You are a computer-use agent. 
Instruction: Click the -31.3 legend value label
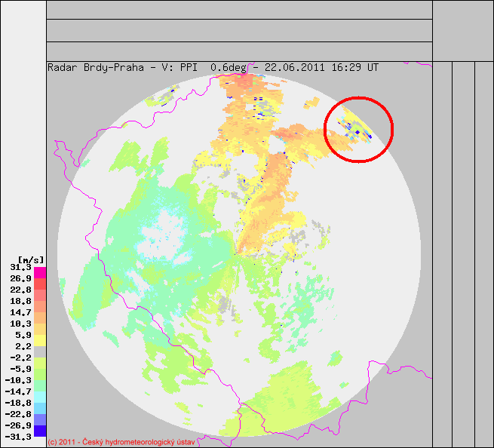click(x=18, y=437)
